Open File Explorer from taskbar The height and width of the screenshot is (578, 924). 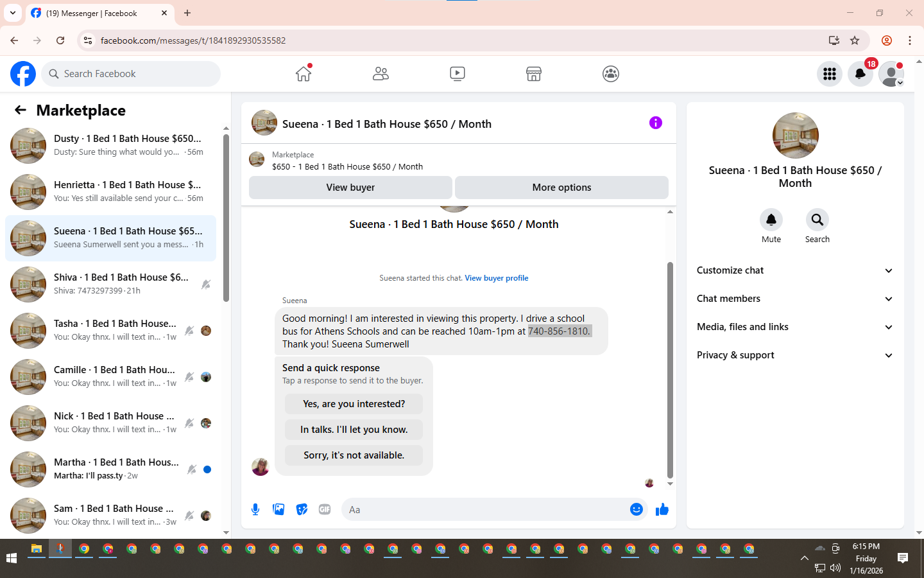[37, 550]
